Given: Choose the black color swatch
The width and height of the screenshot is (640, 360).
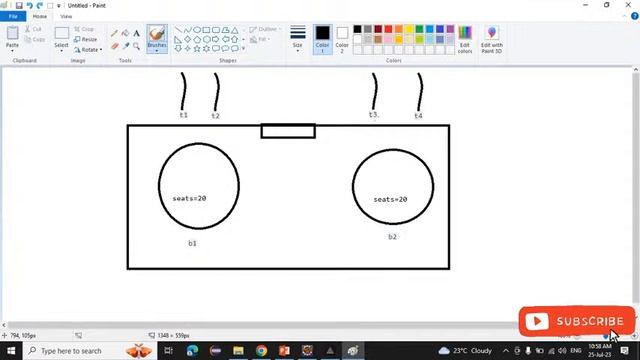Looking at the screenshot, I should pyautogui.click(x=357, y=29).
